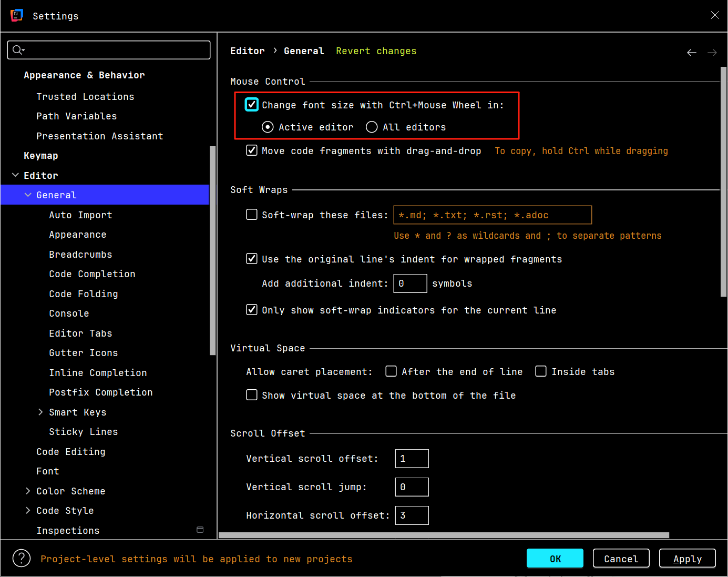The width and height of the screenshot is (728, 577).
Task: Open the Keymap settings page
Action: (41, 156)
